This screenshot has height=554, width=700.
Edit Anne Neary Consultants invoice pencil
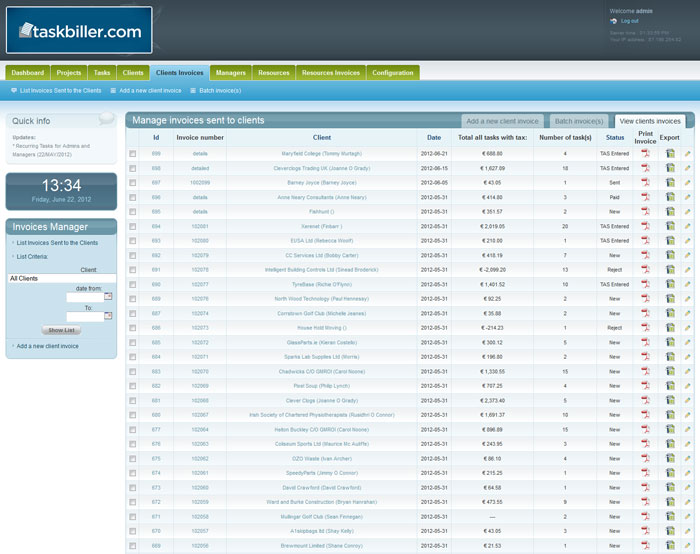coord(688,197)
